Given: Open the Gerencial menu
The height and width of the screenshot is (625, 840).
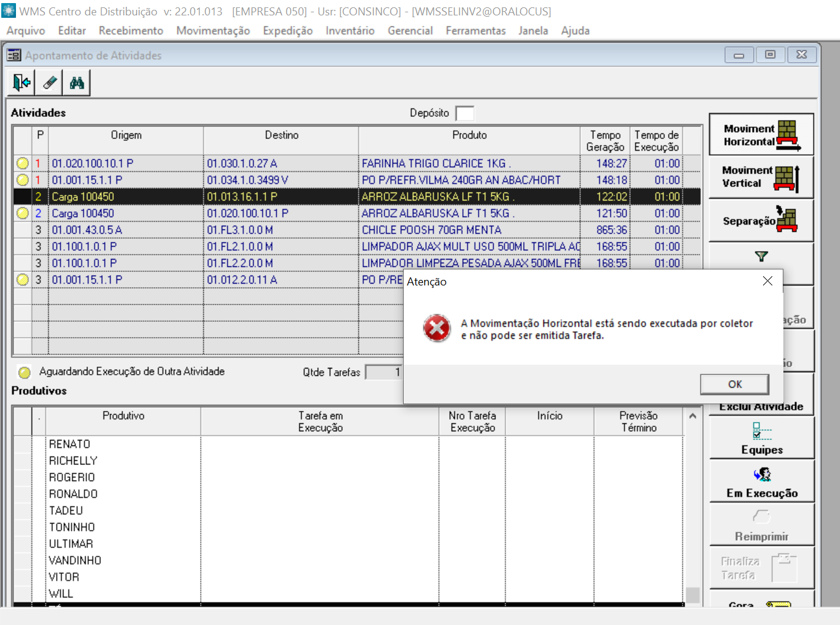Looking at the screenshot, I should click(410, 31).
